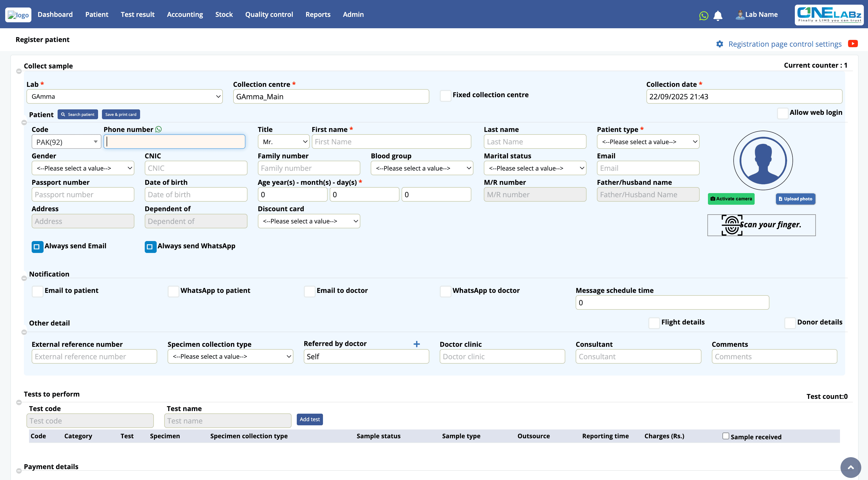Screen dimensions: 868x480
Task: Check WhatsApp to patient
Action: [173, 291]
